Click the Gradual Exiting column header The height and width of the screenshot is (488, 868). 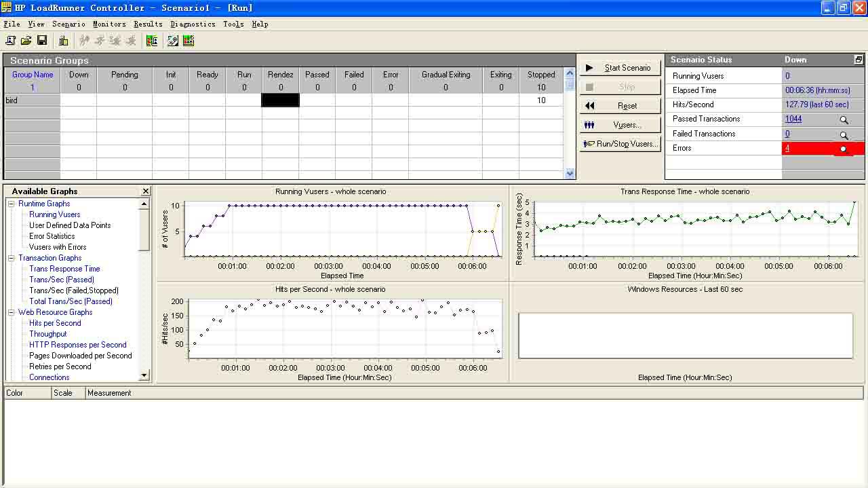point(446,75)
